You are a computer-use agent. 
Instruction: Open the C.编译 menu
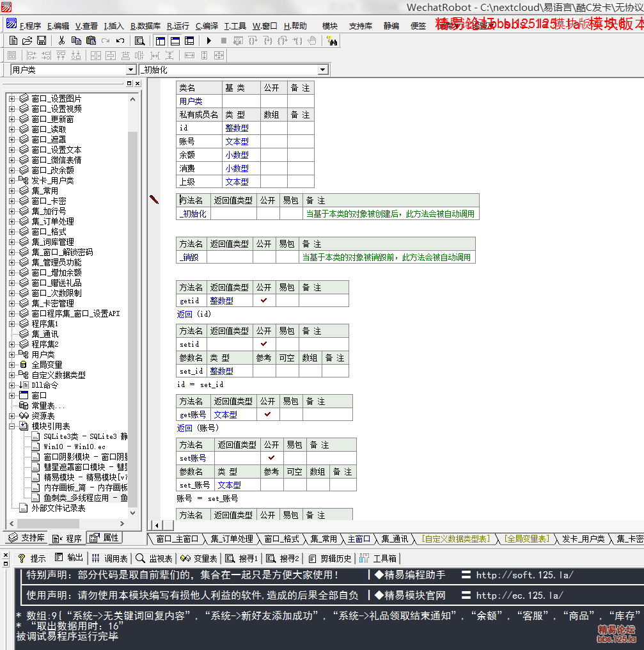207,26
